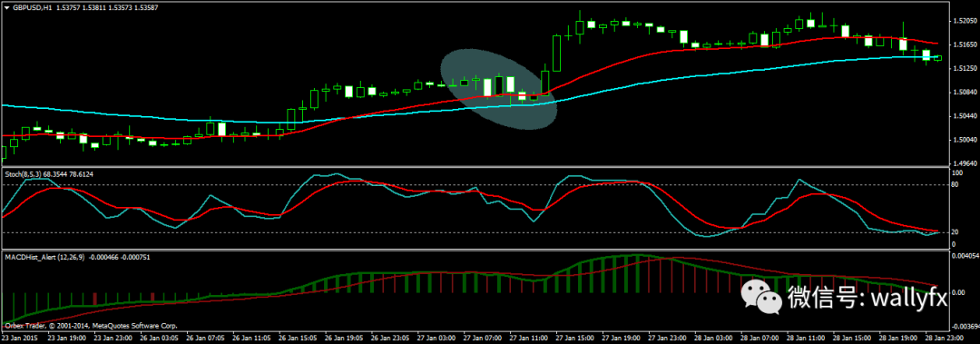Click the 1.50040 price axis label

pyautogui.click(x=964, y=140)
